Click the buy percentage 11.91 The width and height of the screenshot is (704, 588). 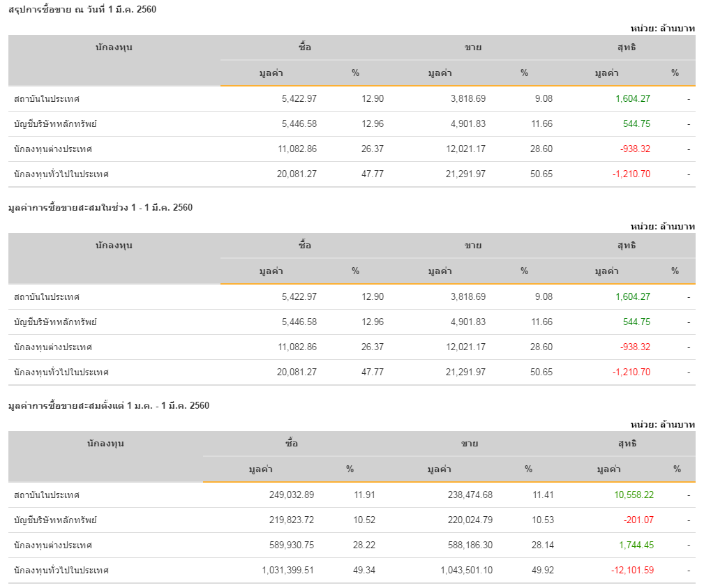coord(364,495)
